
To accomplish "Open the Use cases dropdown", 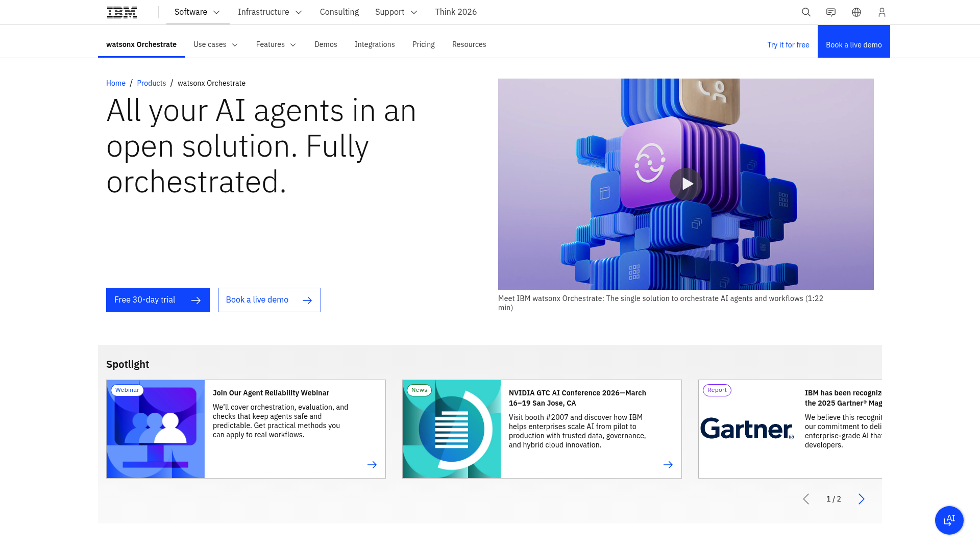I will click(x=215, y=44).
